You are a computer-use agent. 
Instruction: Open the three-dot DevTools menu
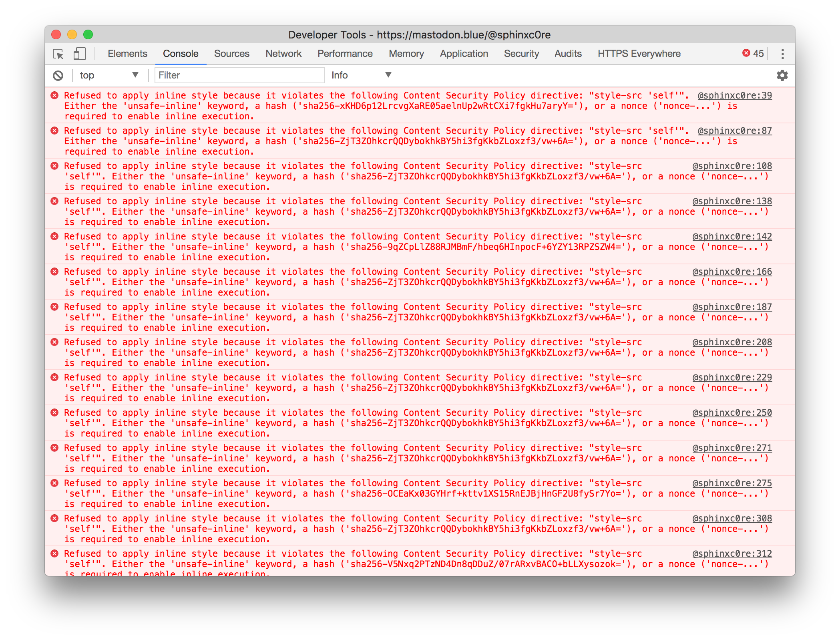pos(782,54)
